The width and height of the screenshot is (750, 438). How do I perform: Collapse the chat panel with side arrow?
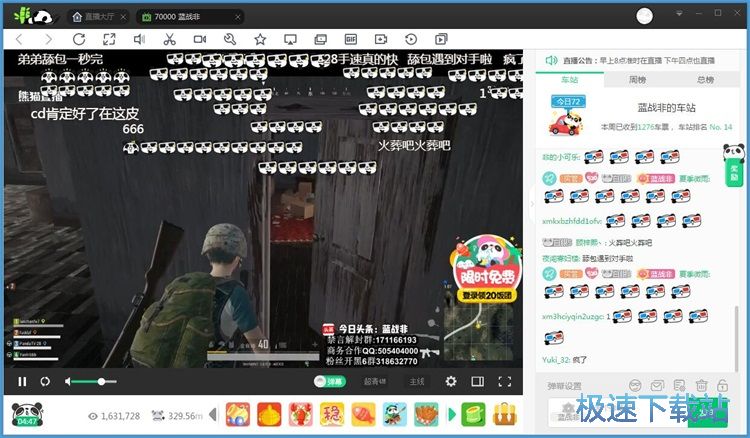(532, 204)
